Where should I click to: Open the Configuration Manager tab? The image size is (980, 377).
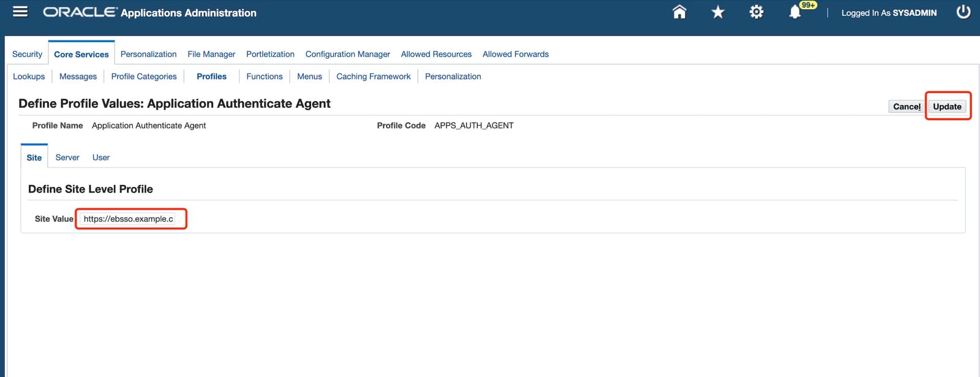[x=348, y=54]
